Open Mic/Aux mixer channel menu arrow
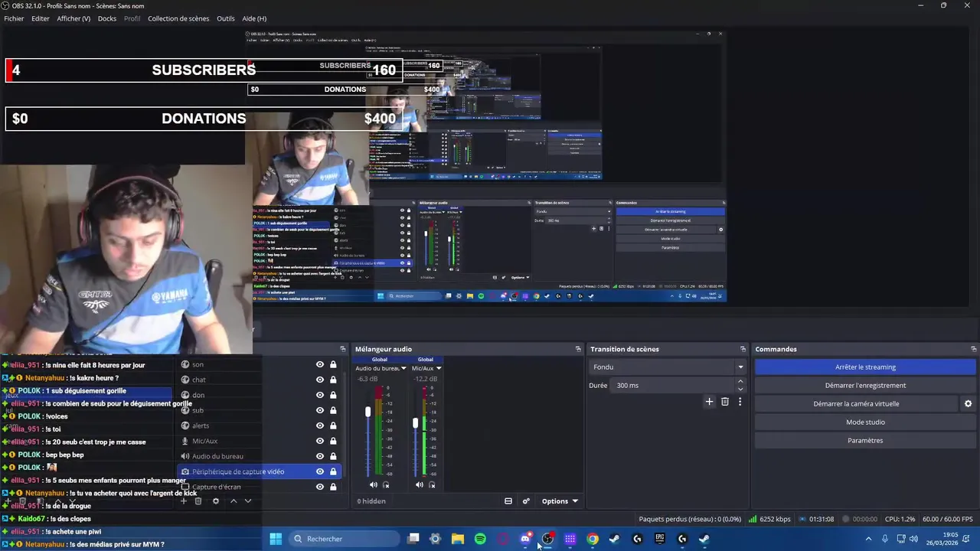The height and width of the screenshot is (551, 980). click(439, 368)
